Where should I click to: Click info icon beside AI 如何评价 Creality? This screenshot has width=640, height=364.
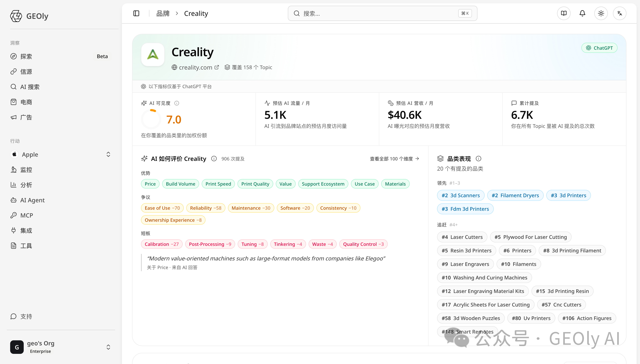[214, 159]
